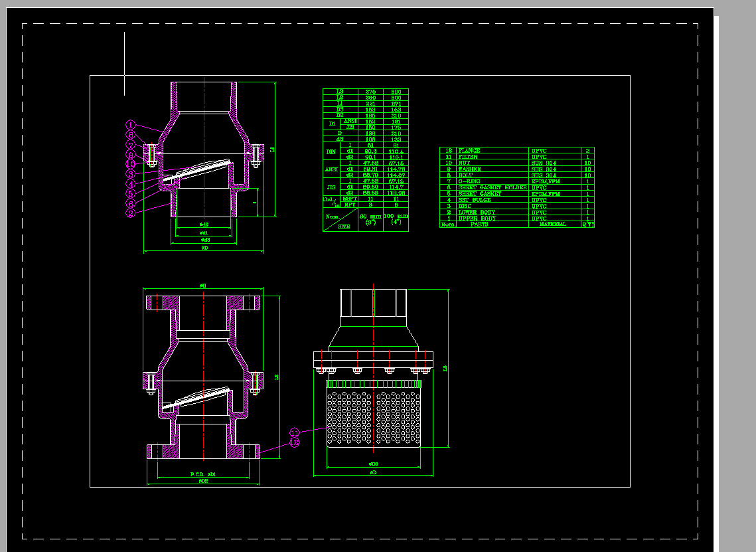The height and width of the screenshot is (552, 756).
Task: Select balloon number 9 callout
Action: click(x=131, y=154)
